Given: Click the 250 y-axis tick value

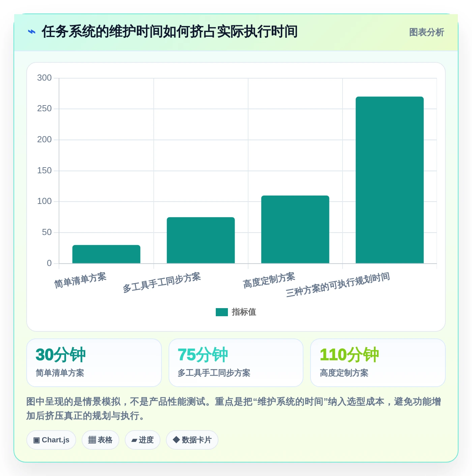Looking at the screenshot, I should [45, 109].
